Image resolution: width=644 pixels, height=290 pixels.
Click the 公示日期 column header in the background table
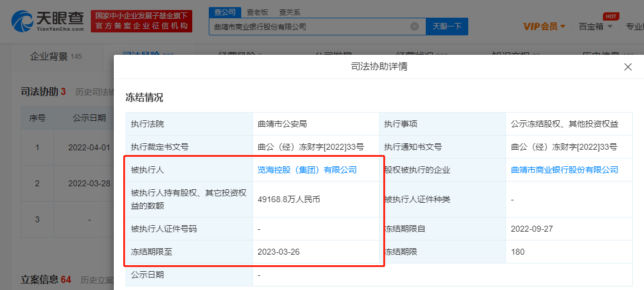(89, 117)
